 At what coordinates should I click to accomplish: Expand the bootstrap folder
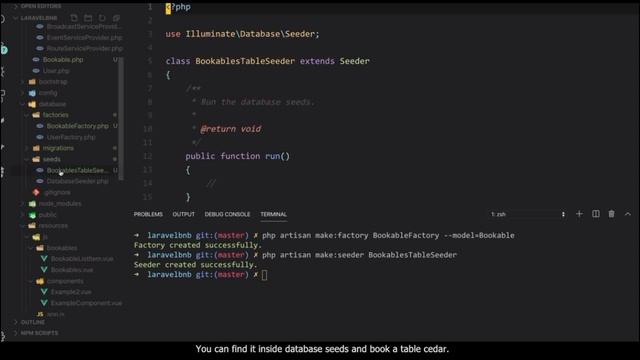(x=53, y=82)
